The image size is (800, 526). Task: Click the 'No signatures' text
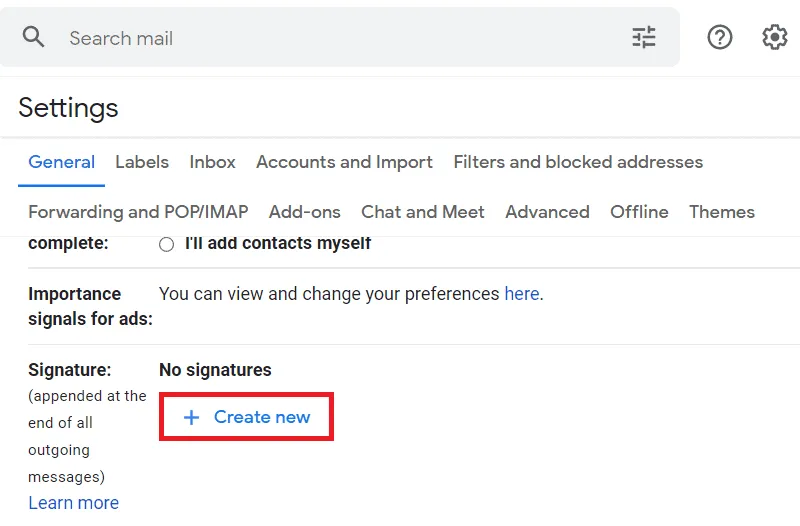215,370
